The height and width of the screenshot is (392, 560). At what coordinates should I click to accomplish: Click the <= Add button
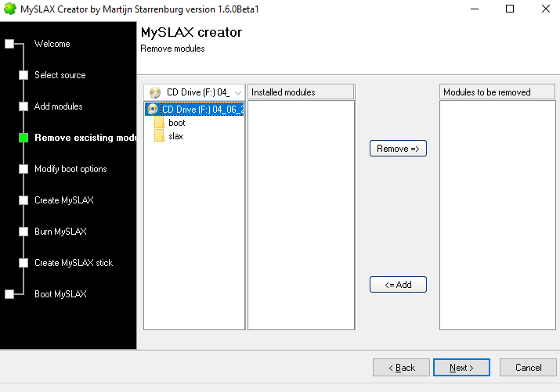click(x=398, y=285)
